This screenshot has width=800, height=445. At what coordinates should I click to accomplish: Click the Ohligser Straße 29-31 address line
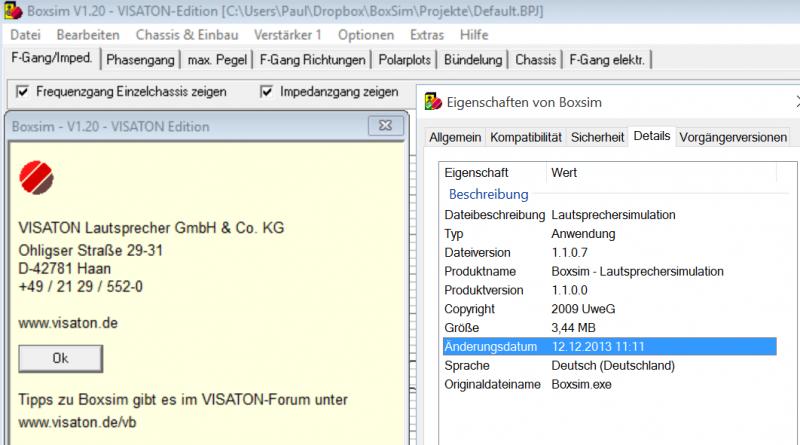[91, 251]
